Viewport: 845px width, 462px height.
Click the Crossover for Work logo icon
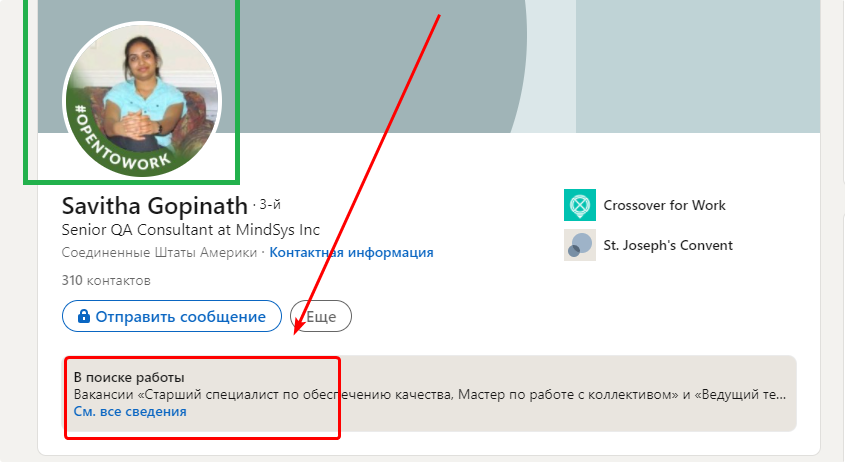(580, 205)
